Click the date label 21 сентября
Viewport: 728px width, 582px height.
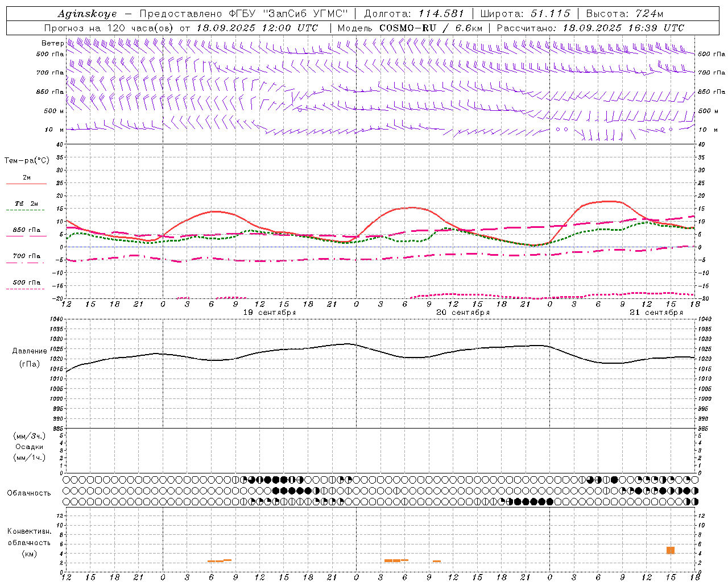pyautogui.click(x=656, y=313)
